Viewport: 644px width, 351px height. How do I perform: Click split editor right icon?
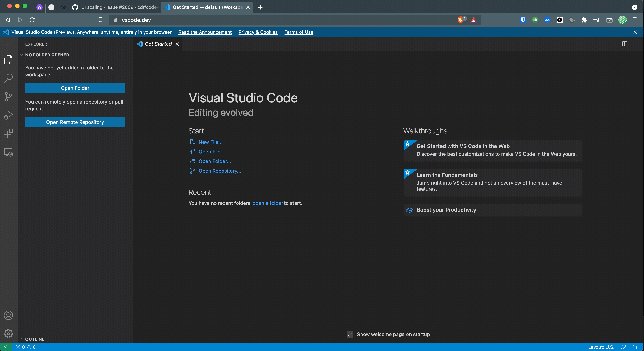(x=624, y=44)
